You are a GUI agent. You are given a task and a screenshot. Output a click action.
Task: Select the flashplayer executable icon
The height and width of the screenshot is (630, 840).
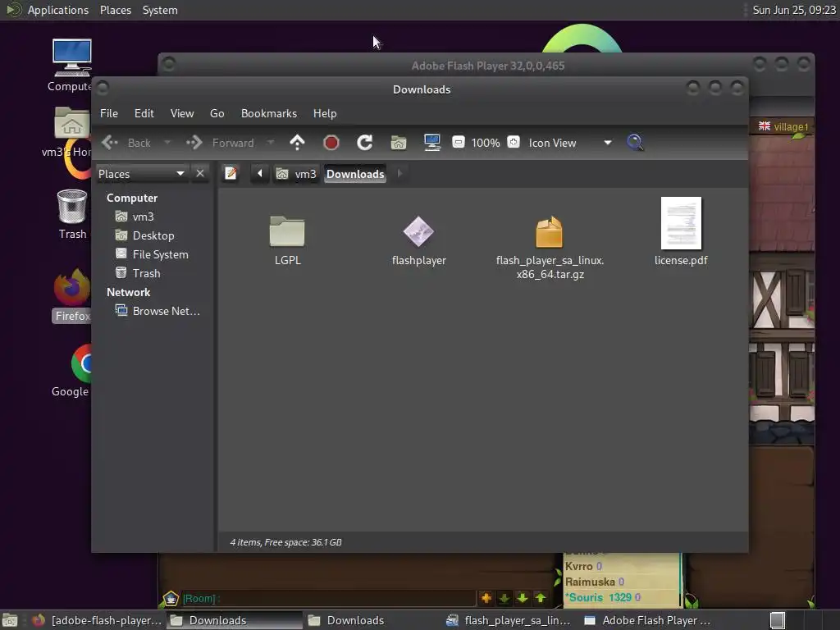pyautogui.click(x=418, y=231)
